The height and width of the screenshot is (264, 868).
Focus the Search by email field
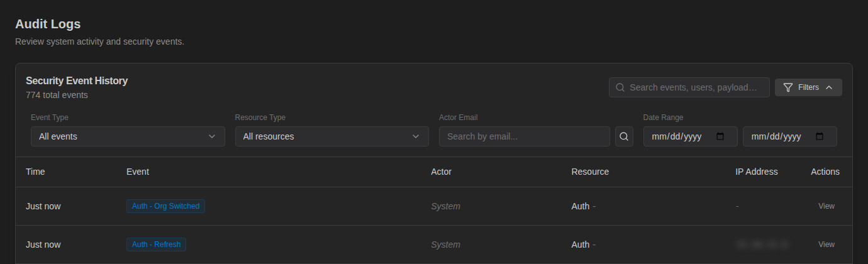pos(525,136)
